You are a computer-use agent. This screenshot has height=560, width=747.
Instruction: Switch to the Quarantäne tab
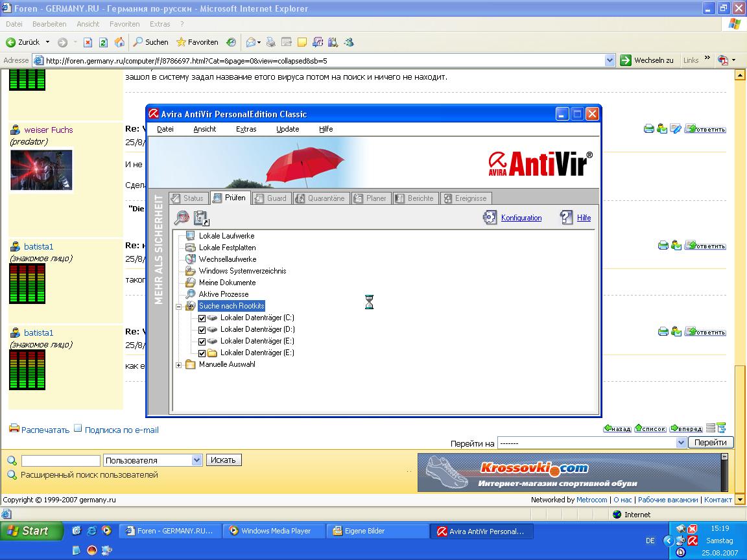[321, 198]
